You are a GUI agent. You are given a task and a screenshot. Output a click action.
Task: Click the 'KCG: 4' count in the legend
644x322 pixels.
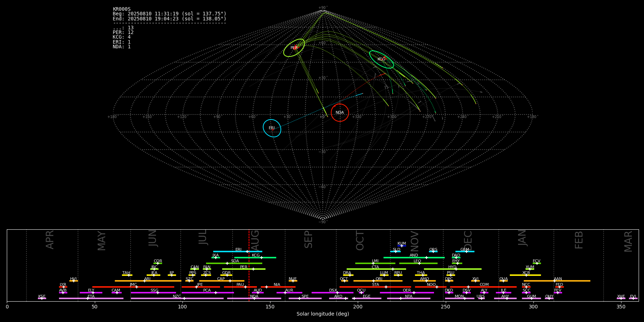coord(122,37)
